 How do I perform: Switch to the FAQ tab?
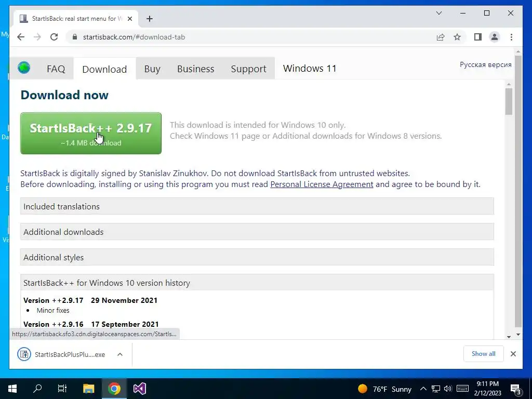(56, 69)
